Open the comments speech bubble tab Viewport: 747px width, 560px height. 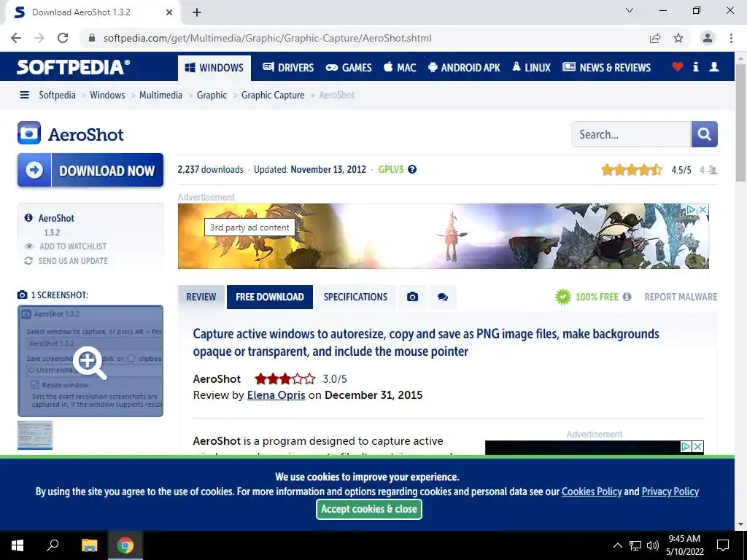(443, 297)
